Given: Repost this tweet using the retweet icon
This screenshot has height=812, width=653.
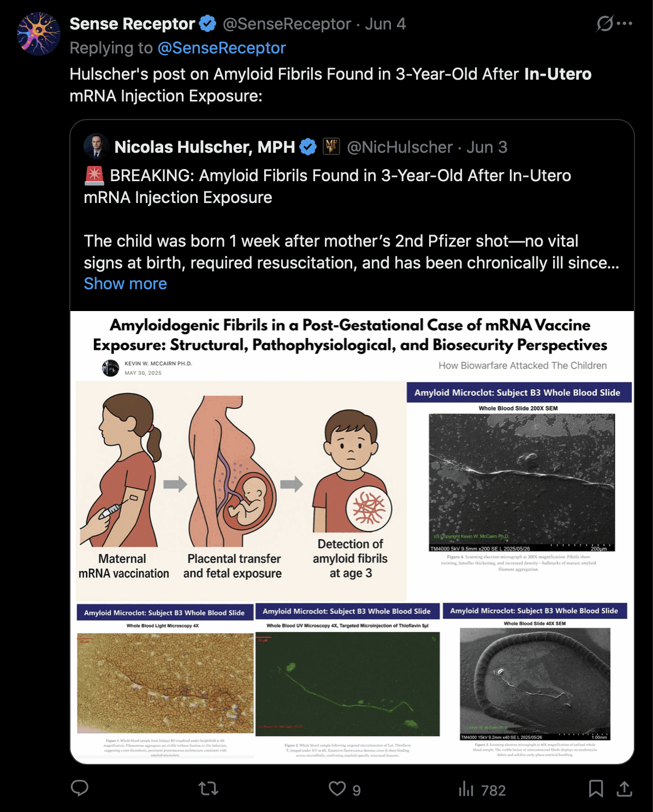Looking at the screenshot, I should coord(208,788).
